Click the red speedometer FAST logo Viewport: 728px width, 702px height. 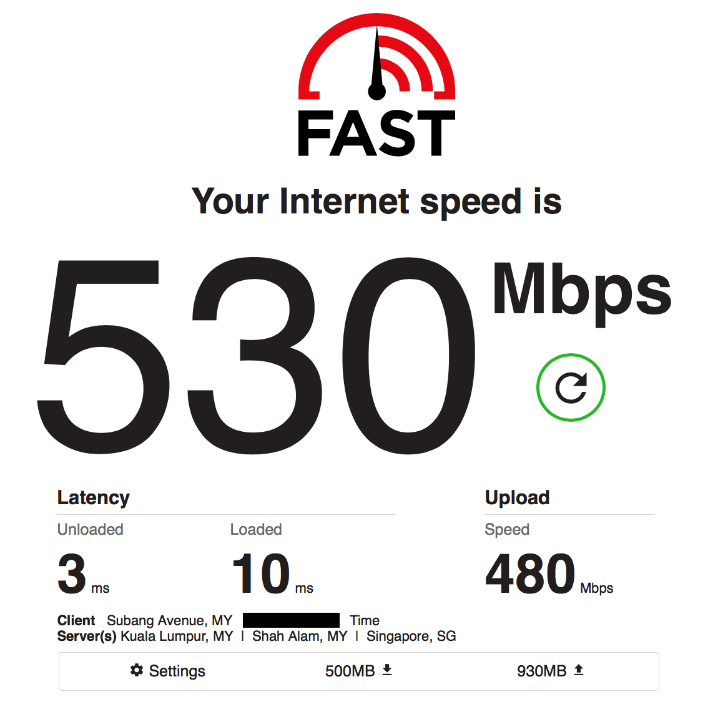(x=376, y=84)
